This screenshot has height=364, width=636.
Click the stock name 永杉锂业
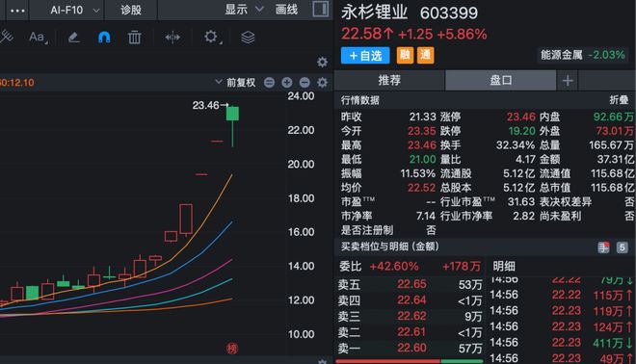tap(375, 13)
